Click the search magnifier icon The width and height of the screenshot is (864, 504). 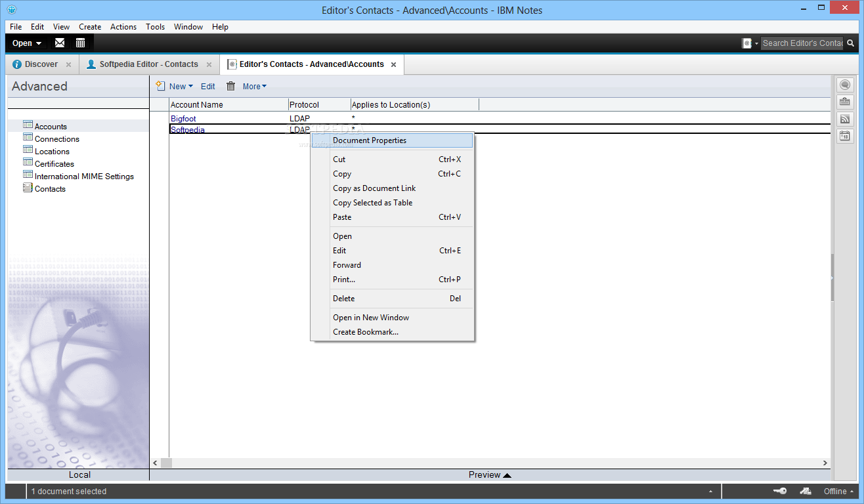point(851,43)
